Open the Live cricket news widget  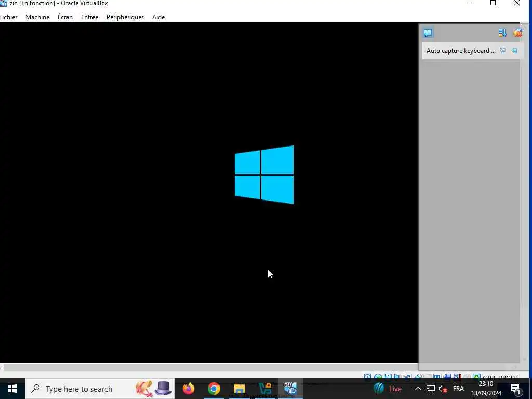pos(387,389)
